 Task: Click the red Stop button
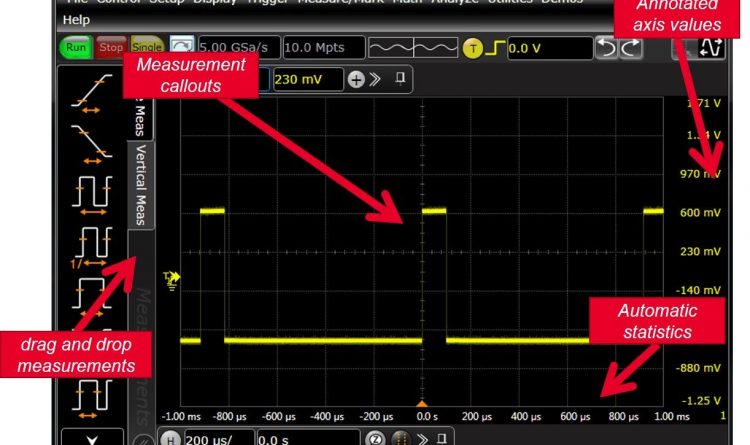click(111, 47)
